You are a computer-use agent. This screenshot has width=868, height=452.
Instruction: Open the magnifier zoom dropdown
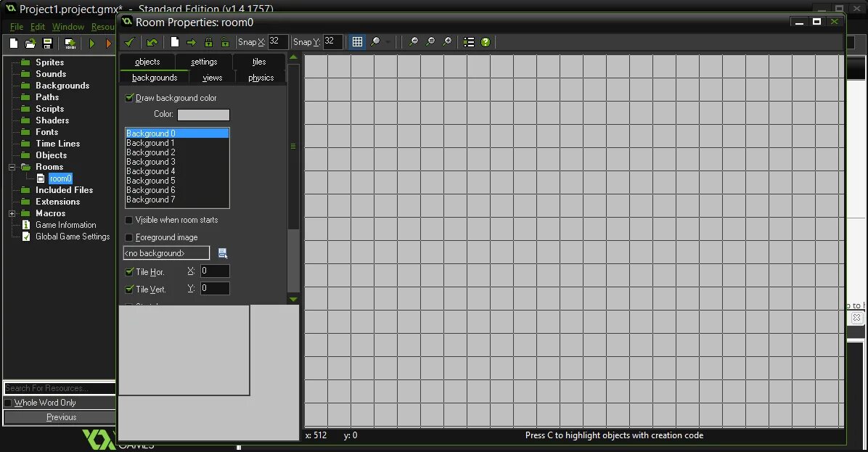click(388, 42)
